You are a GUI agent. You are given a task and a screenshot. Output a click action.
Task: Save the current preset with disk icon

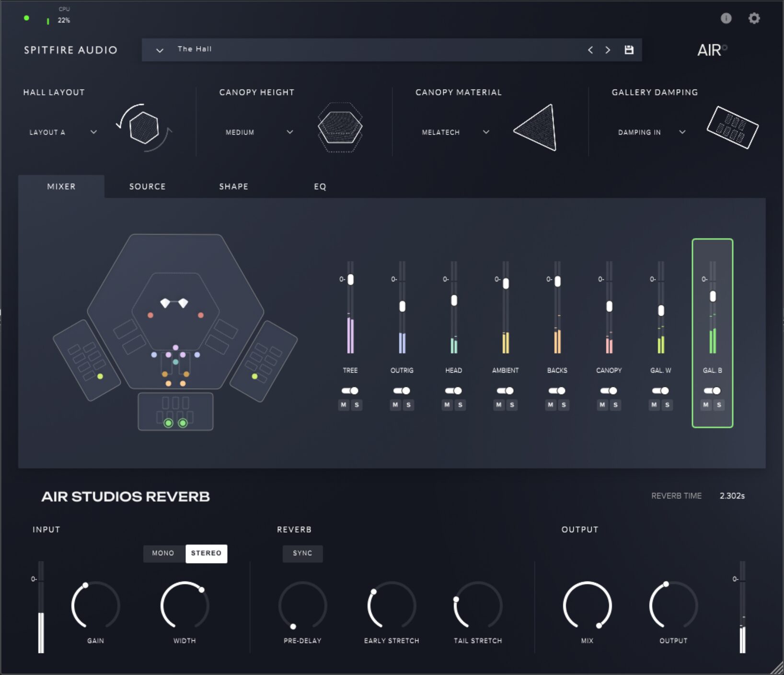[x=629, y=50]
